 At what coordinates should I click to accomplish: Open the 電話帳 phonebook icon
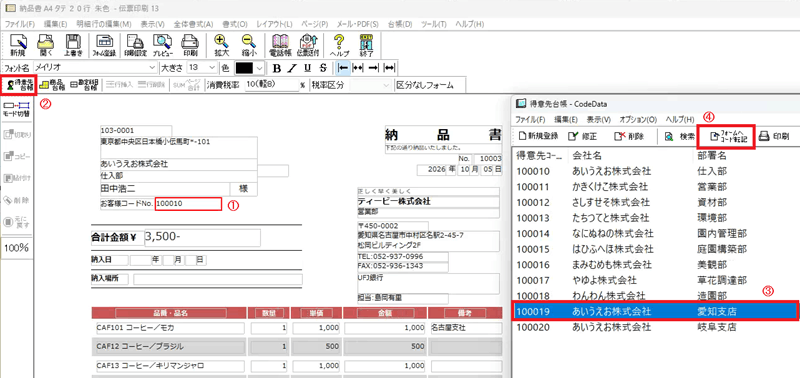tap(280, 45)
